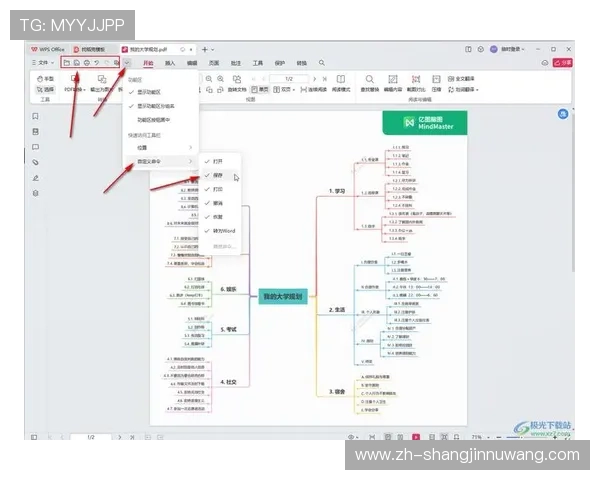The width and height of the screenshot is (600, 480).
Task: Activate the Select (选择) tool
Action: (x=46, y=90)
